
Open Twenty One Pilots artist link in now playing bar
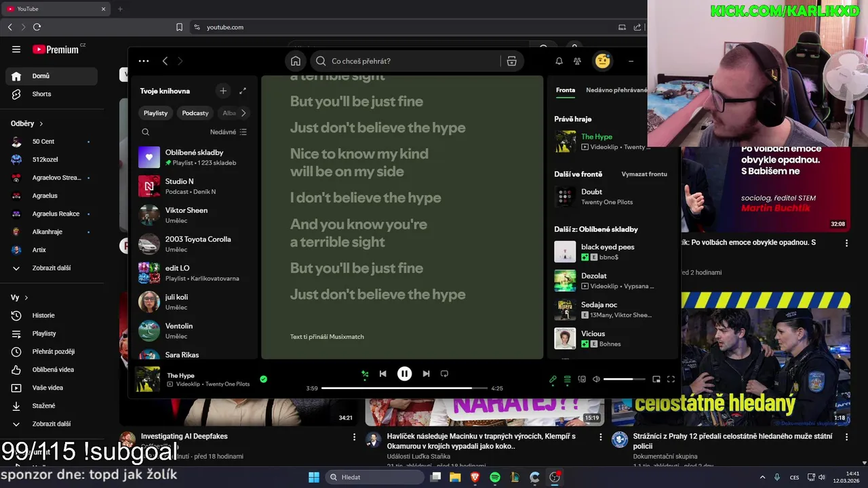[x=227, y=384]
